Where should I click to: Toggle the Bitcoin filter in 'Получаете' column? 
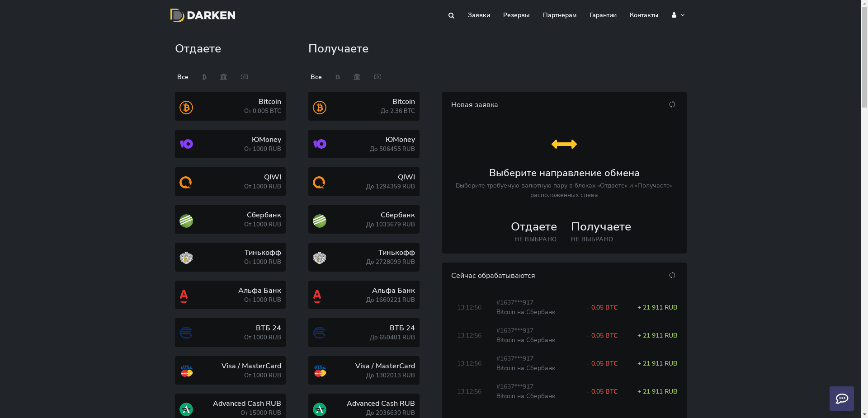pyautogui.click(x=337, y=77)
